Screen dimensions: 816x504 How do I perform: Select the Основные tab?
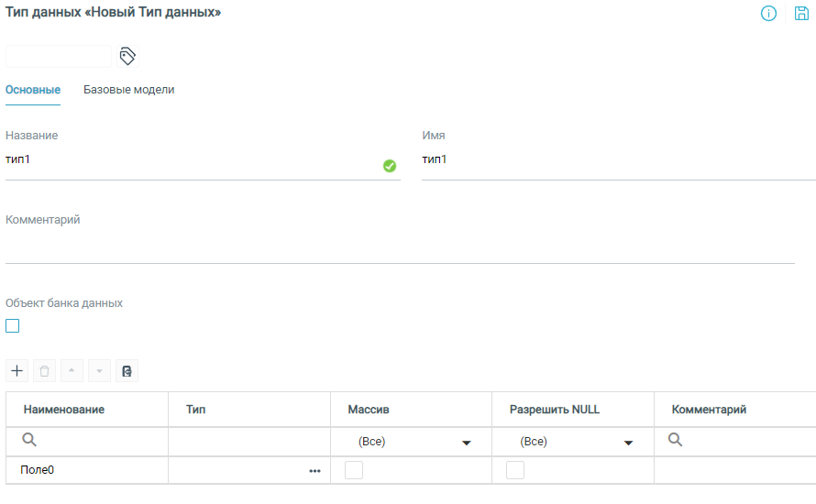33,90
